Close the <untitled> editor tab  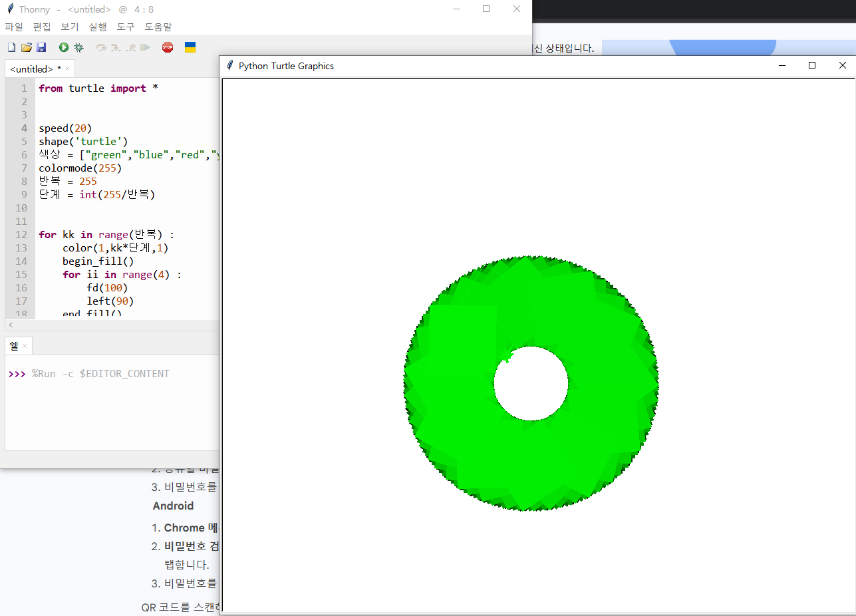pyautogui.click(x=67, y=69)
